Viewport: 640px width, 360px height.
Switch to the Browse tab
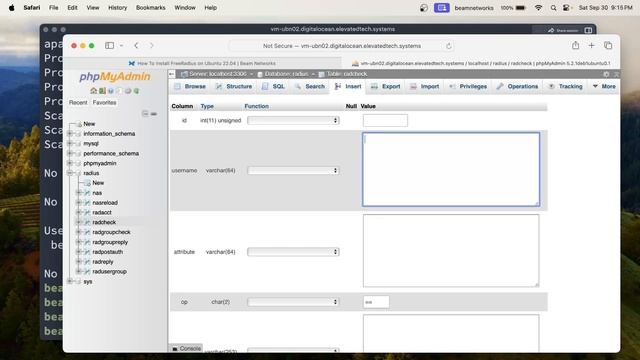(x=190, y=87)
